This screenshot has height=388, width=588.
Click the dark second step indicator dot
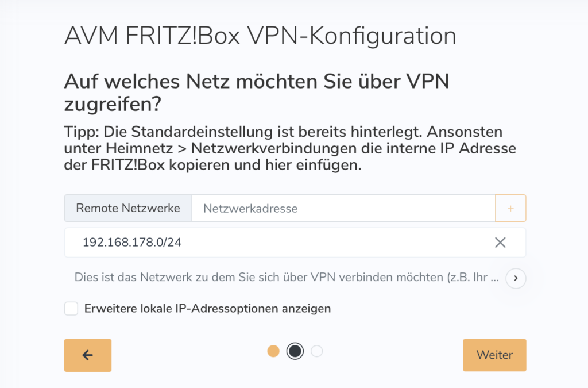295,351
